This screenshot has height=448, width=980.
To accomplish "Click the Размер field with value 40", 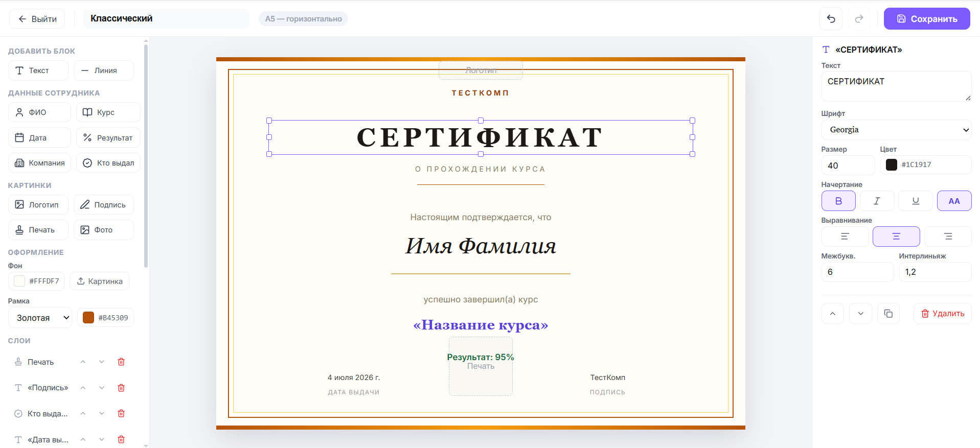I will [x=848, y=166].
